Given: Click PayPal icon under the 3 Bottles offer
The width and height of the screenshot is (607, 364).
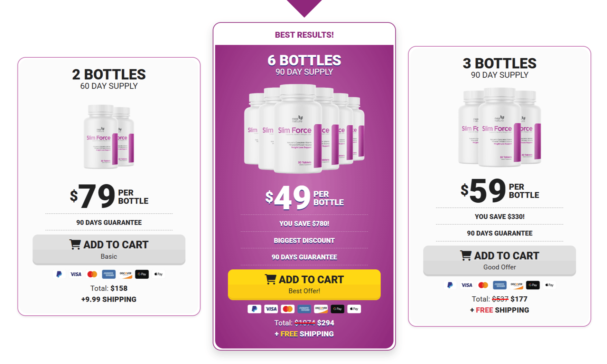Looking at the screenshot, I should (450, 285).
